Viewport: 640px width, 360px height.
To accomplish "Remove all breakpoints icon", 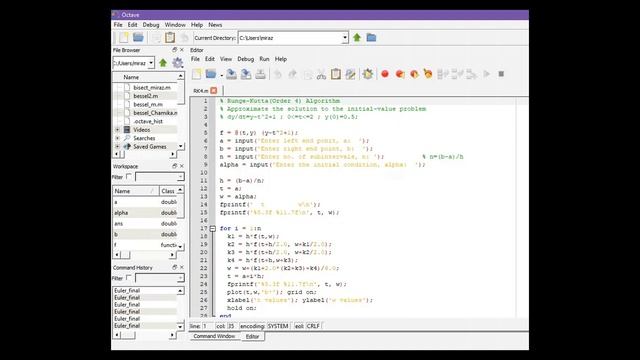I will tap(428, 74).
